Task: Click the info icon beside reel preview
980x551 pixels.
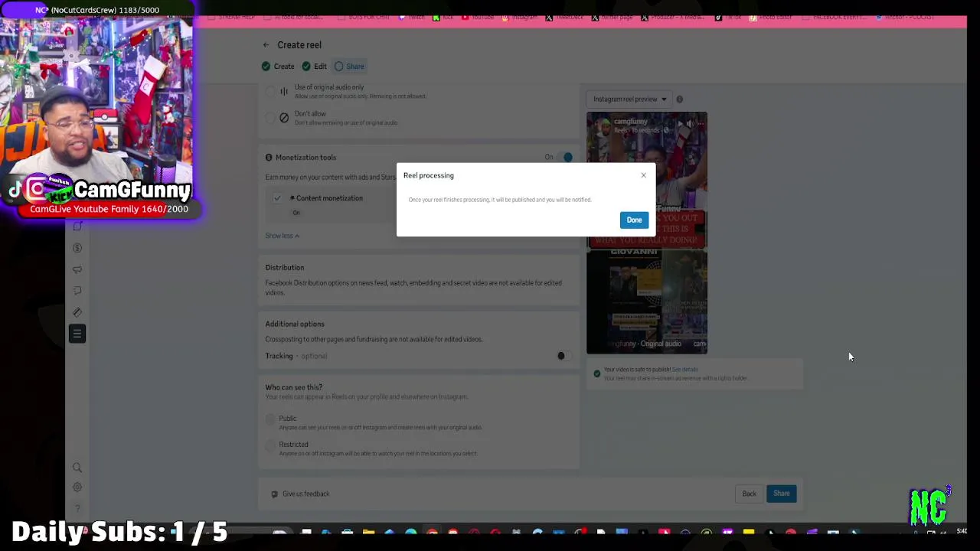Action: 679,99
